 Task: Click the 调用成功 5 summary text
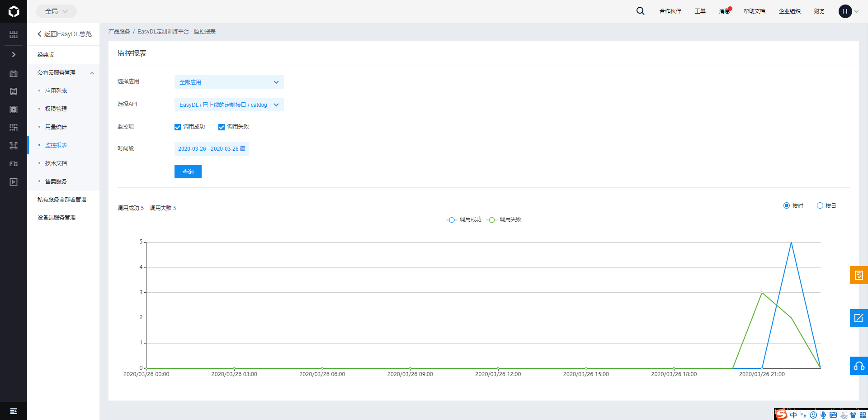131,208
